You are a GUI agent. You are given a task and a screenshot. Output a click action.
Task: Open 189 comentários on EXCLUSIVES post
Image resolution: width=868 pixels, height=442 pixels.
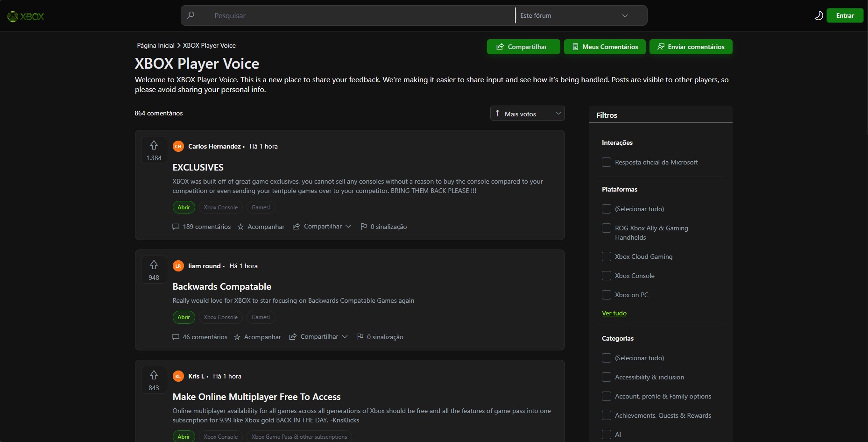coord(202,227)
